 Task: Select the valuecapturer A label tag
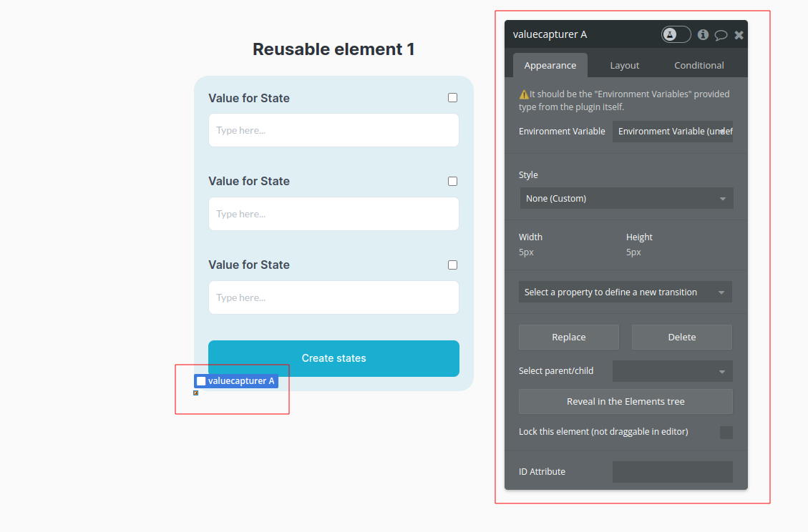[x=236, y=381]
